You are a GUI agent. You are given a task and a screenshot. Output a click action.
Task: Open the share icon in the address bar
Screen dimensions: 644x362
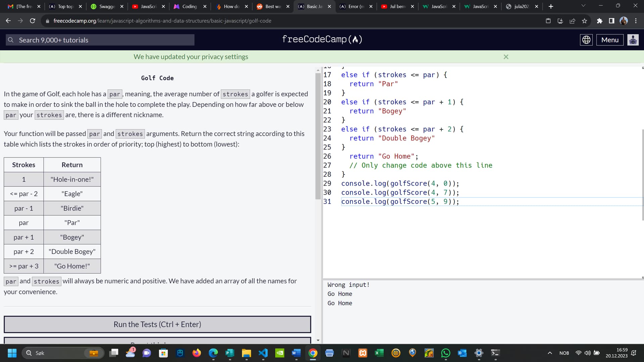pyautogui.click(x=572, y=20)
